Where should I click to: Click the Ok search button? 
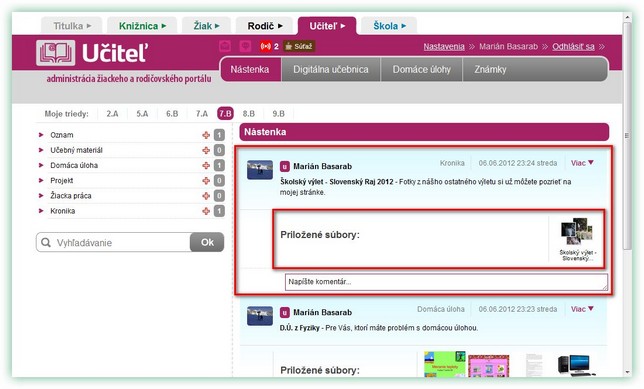tap(207, 242)
